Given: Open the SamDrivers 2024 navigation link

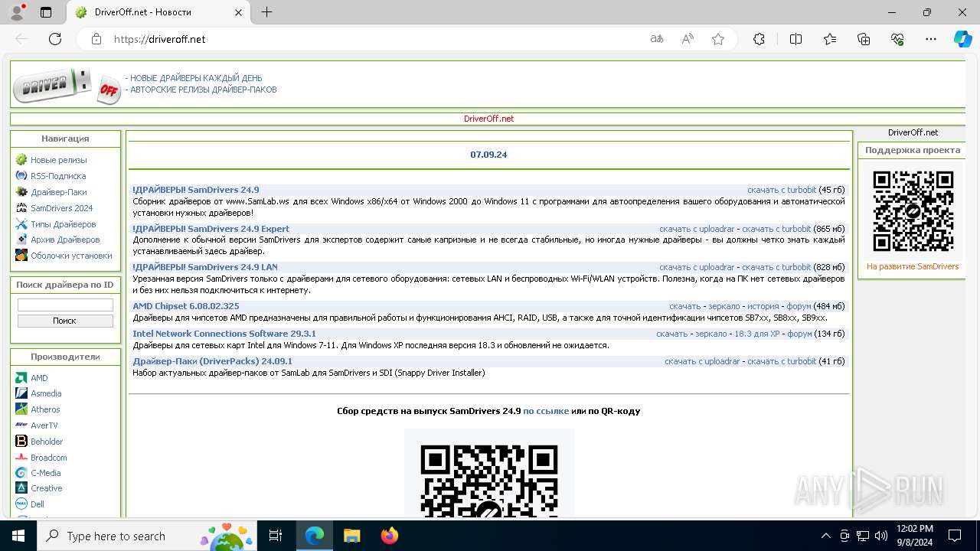Looking at the screenshot, I should (x=61, y=208).
